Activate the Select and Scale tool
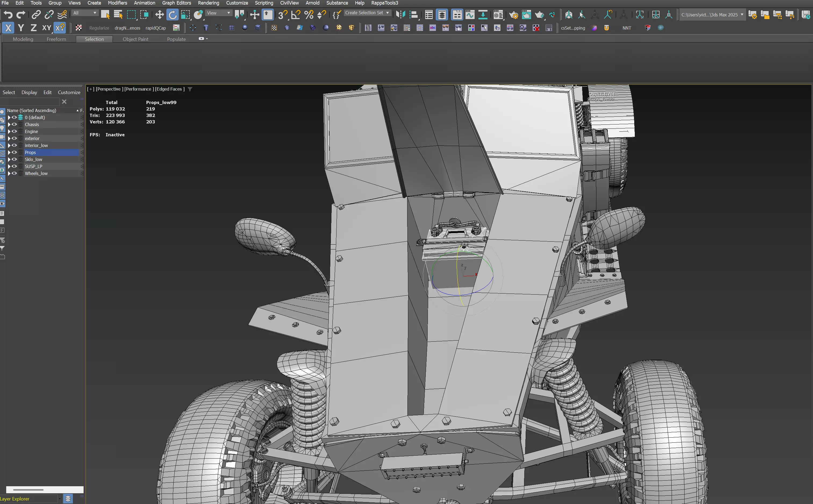Image resolution: width=813 pixels, height=504 pixels. (185, 15)
